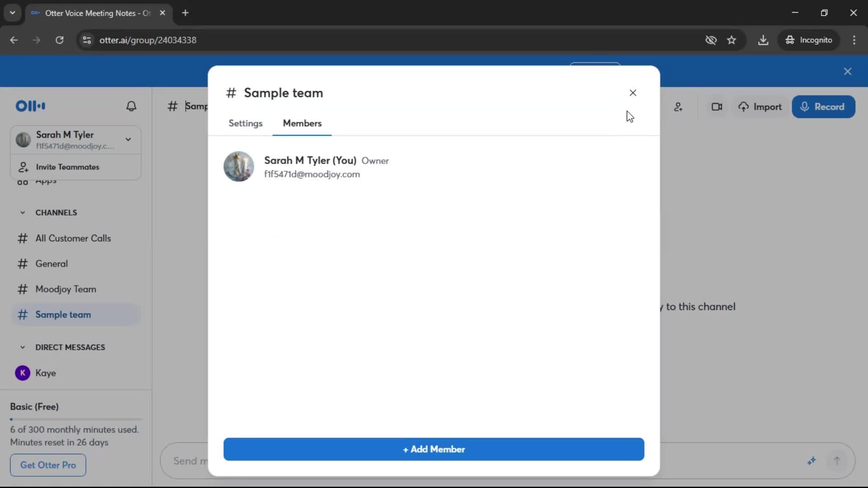The image size is (868, 488).
Task: Click the tracking protection eye icon
Action: coord(711,40)
